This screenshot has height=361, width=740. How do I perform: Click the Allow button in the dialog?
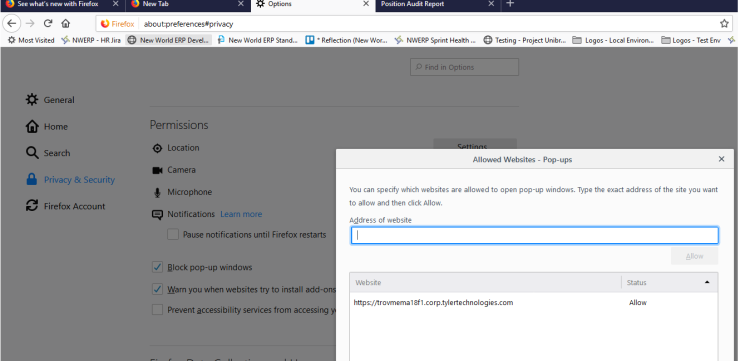[x=694, y=256]
